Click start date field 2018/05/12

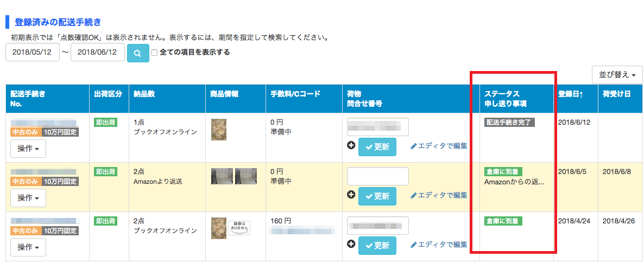[x=33, y=53]
